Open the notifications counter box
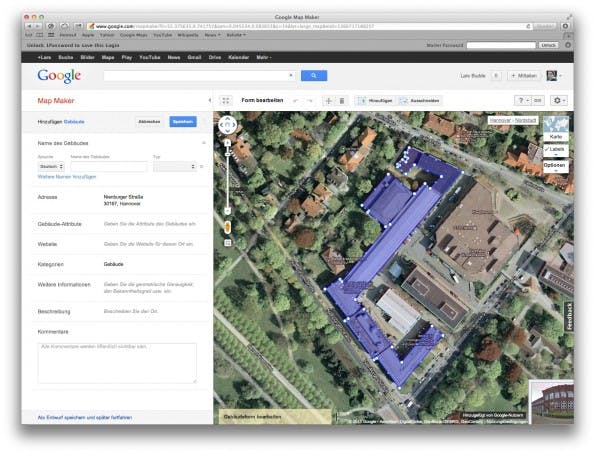Image resolution: width=595 pixels, height=454 pixels. pyautogui.click(x=496, y=76)
